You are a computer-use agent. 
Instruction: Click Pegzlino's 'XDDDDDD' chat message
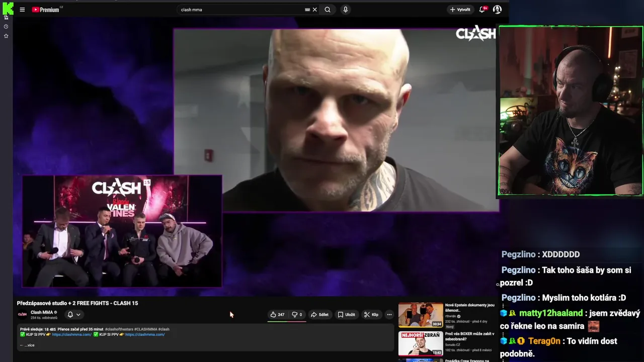(560, 254)
